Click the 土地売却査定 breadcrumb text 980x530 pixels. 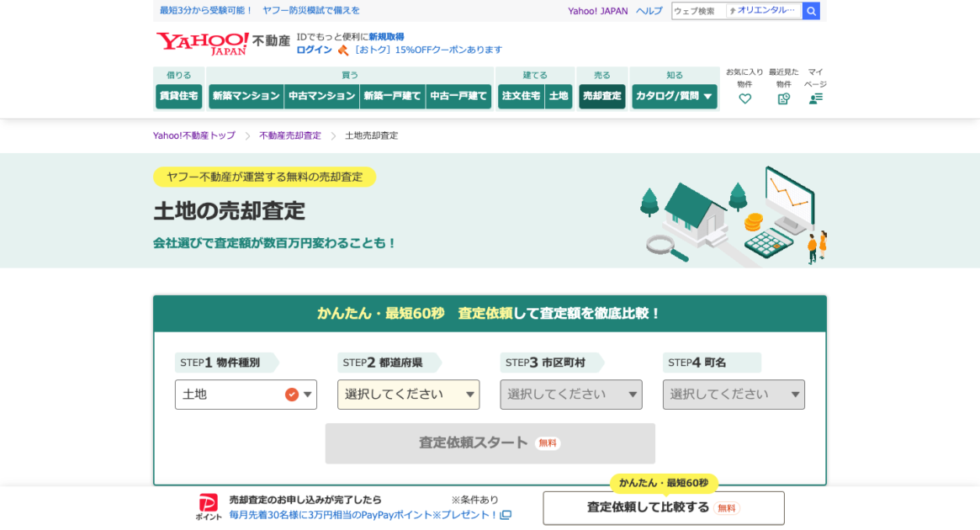point(371,135)
